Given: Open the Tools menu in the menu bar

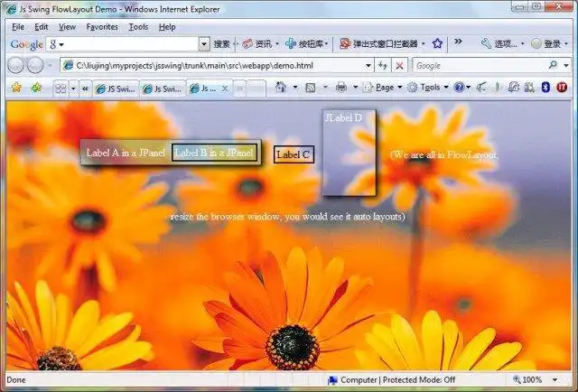Looking at the screenshot, I should (x=138, y=27).
